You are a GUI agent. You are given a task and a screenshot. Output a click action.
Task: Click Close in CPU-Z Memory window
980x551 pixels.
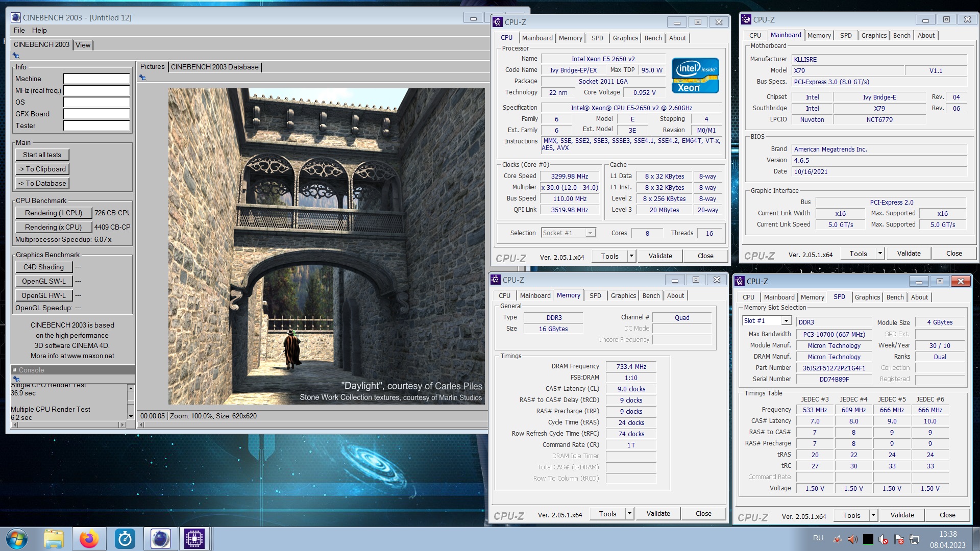click(x=703, y=514)
